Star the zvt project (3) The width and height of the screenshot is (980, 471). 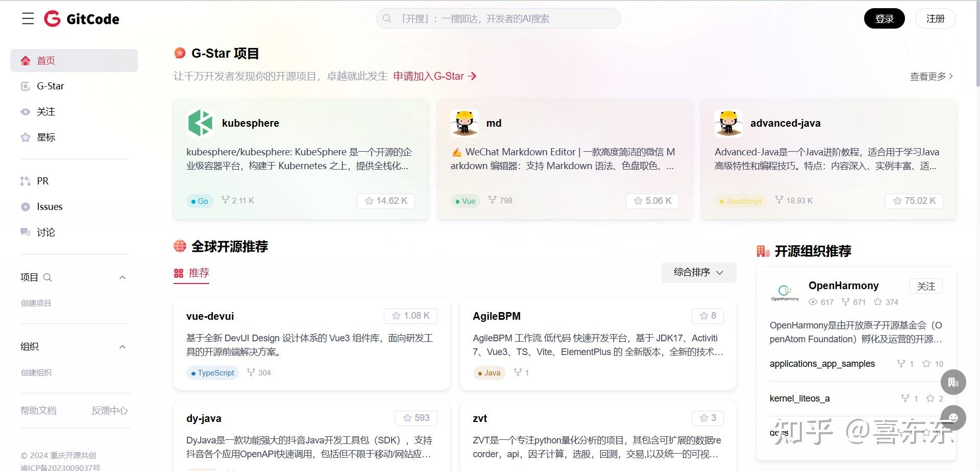tap(707, 418)
